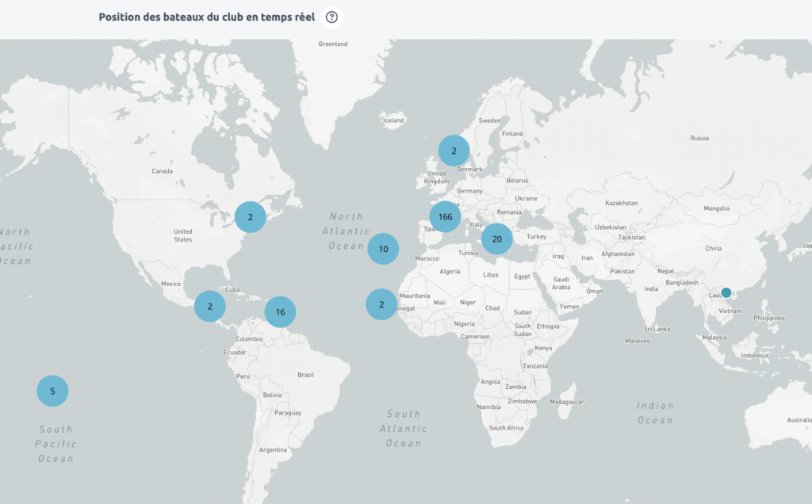The width and height of the screenshot is (812, 504).
Task: Select the 2-boat cluster on US east coast
Action: [x=250, y=216]
